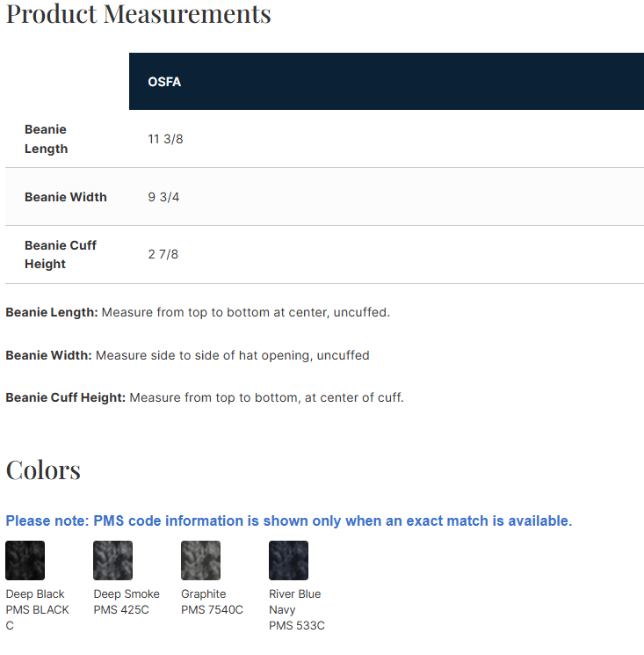This screenshot has height=655, width=644.
Task: Click the Beanie Length measuring instructions
Action: pyautogui.click(x=198, y=312)
